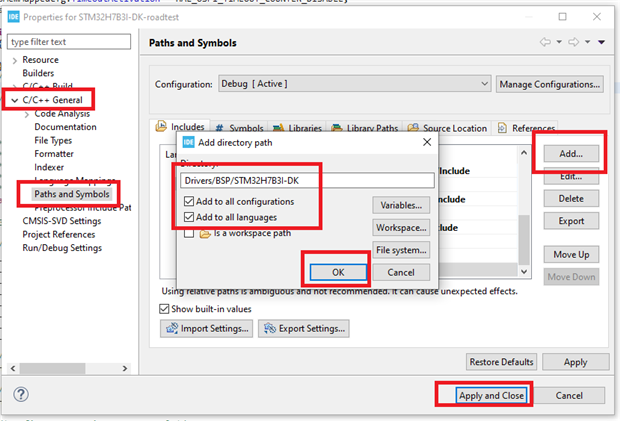Click the forward navigation arrow icon
Image resolution: width=620 pixels, height=421 pixels.
click(x=573, y=42)
